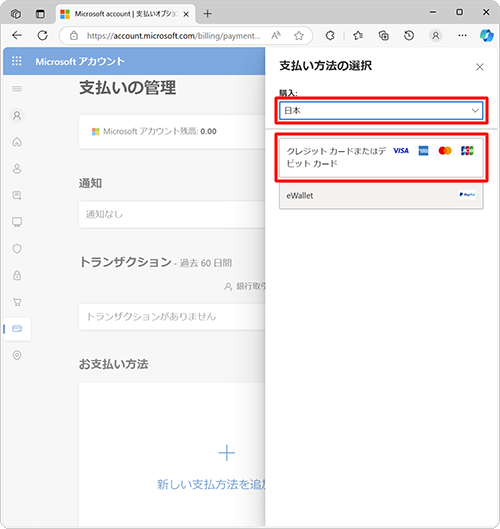
Task: Open a new tab with the plus button
Action: point(208,14)
